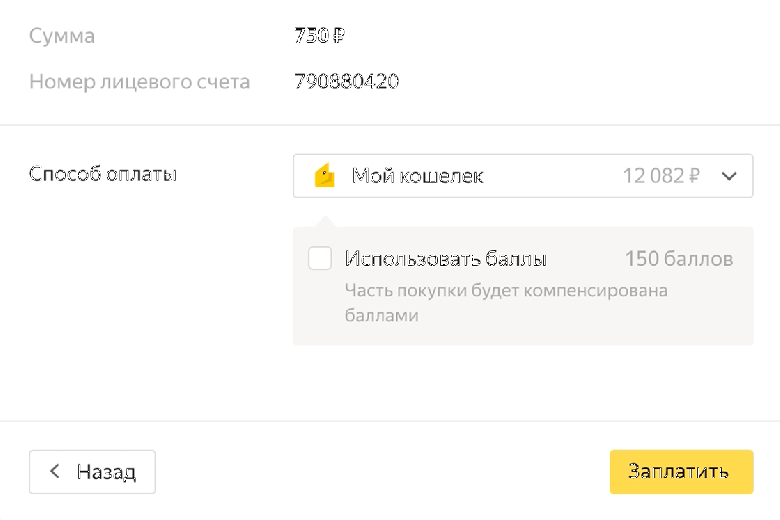780x520 pixels.
Task: Enable the Использовать баллы checkbox
Action: click(x=320, y=259)
